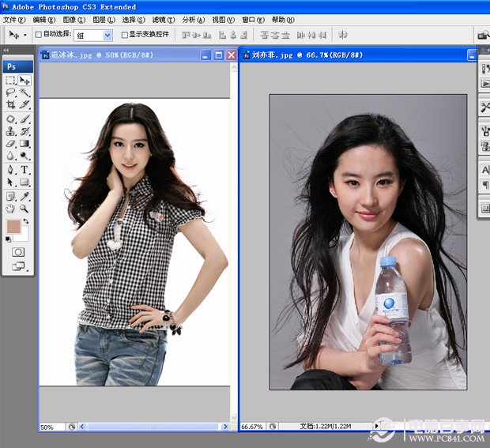The image size is (490, 448).
Task: Reset default foreground and background colors
Action: click(x=8, y=239)
